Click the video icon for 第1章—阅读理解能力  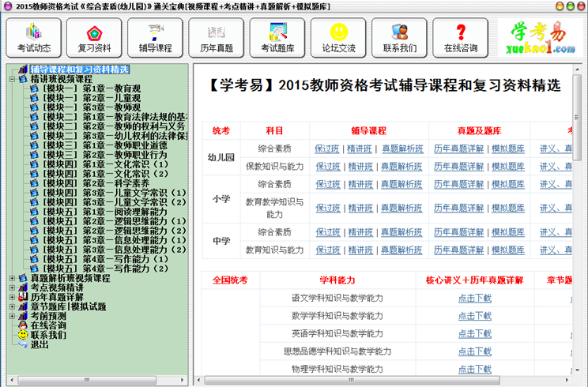(34, 212)
